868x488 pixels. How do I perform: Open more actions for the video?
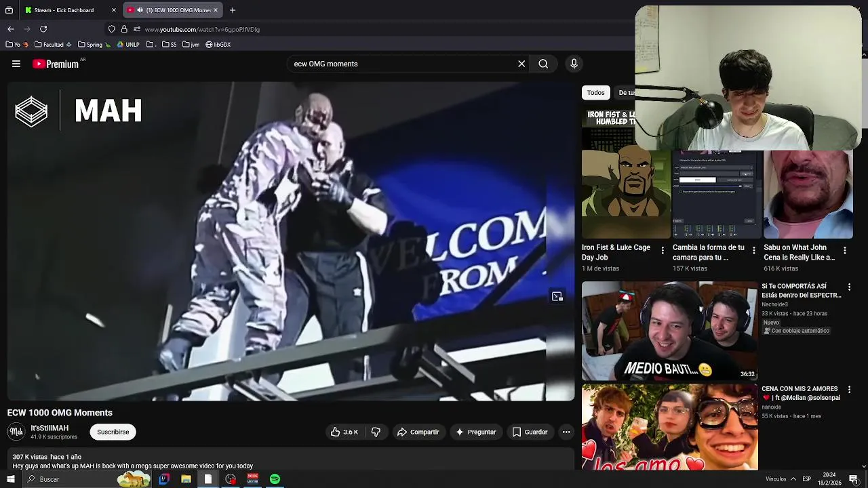point(566,432)
